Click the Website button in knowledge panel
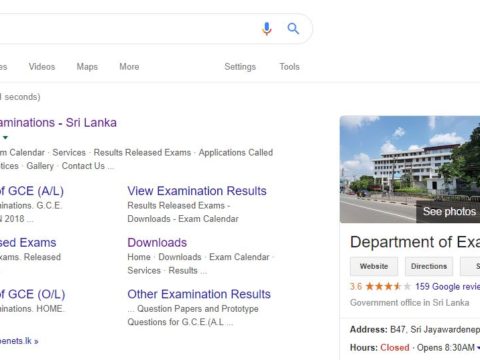 click(374, 266)
